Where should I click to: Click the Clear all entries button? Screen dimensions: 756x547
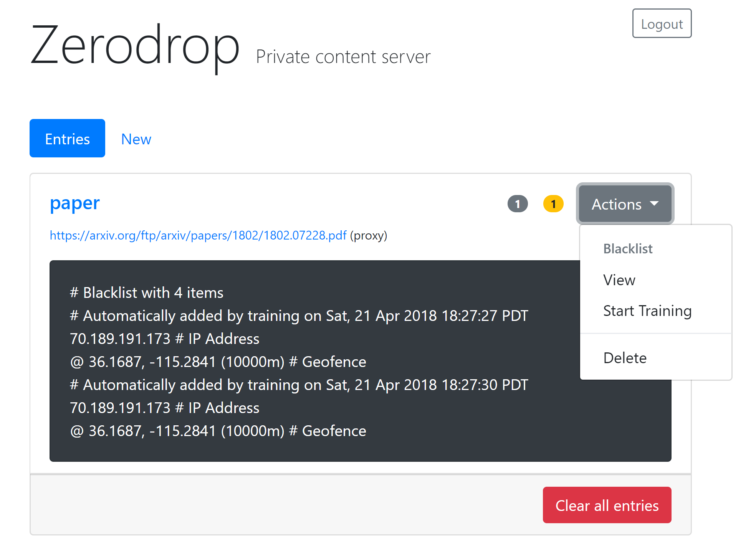pyautogui.click(x=607, y=505)
